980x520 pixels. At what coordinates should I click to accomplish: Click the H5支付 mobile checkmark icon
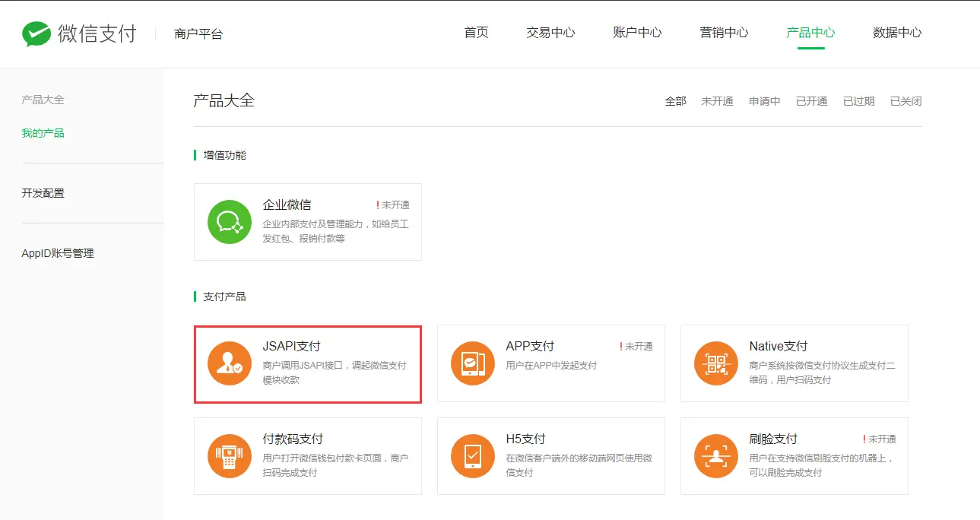(x=473, y=456)
